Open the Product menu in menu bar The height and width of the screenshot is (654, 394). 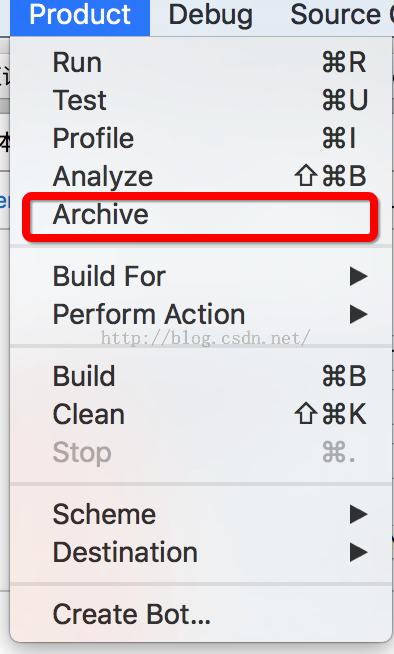coord(80,17)
